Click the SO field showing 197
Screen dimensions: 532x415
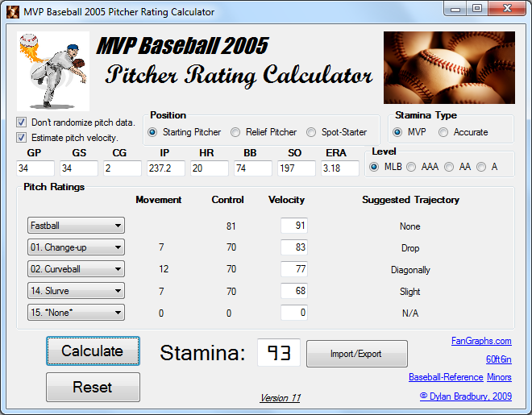(x=296, y=168)
